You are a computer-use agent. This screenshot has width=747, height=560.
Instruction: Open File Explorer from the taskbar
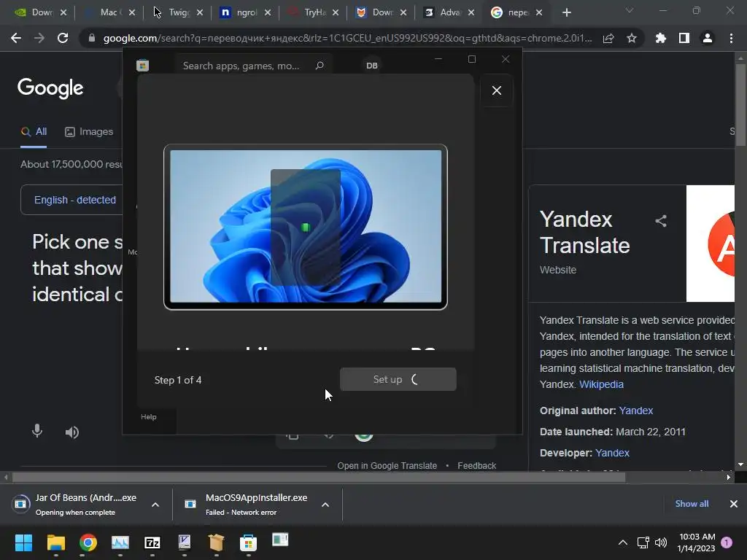(55, 542)
